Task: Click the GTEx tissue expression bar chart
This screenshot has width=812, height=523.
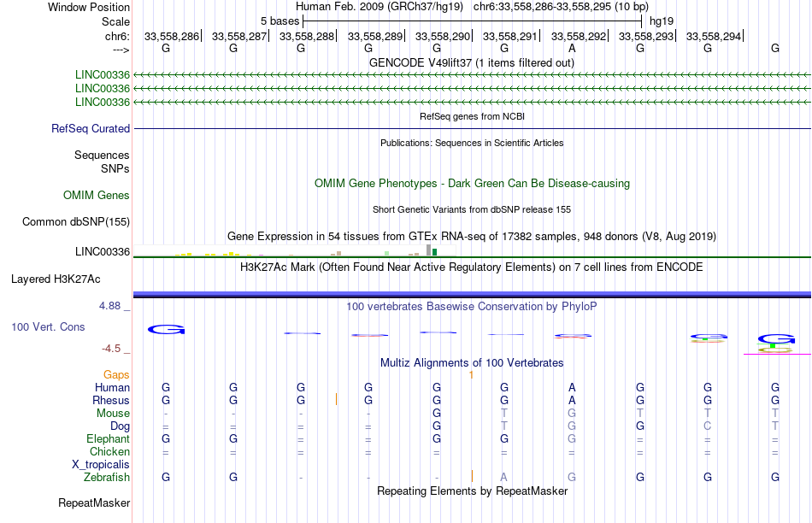Action: pos(294,250)
